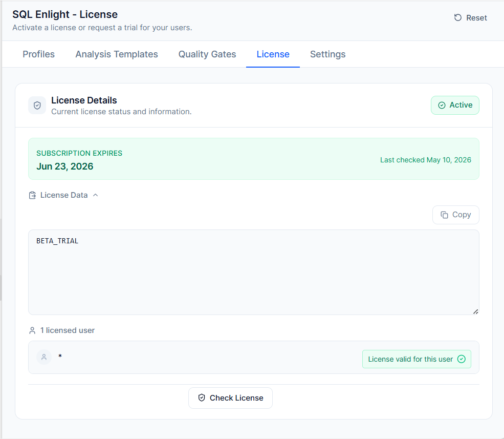
Task: Open the Profiles tab
Action: (38, 54)
